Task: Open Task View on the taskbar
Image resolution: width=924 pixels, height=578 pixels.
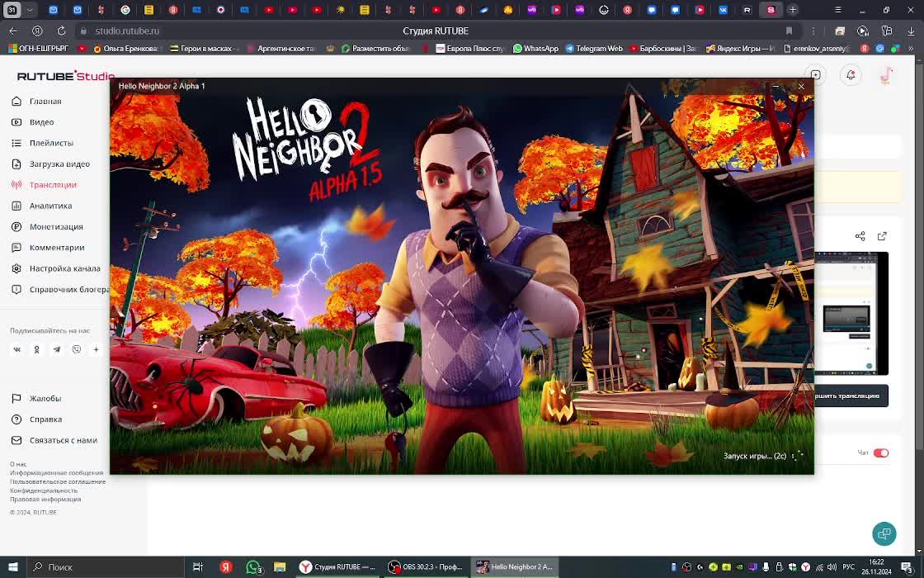Action: coord(198,566)
